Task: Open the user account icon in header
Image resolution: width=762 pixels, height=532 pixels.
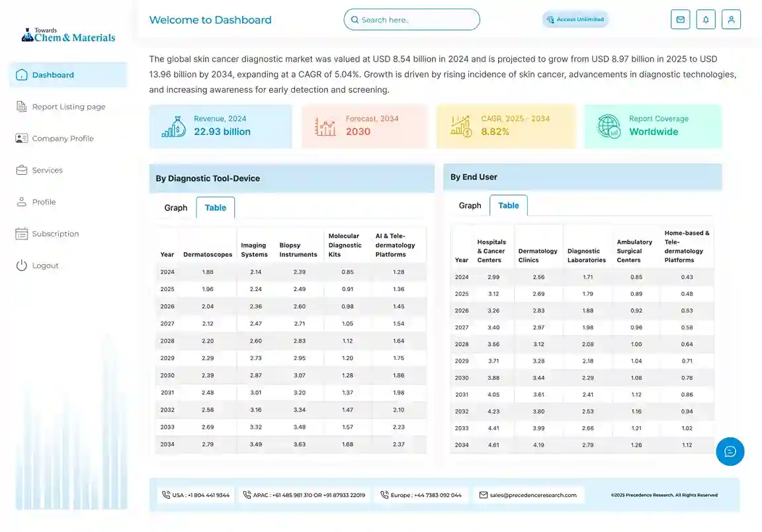Action: pos(731,20)
